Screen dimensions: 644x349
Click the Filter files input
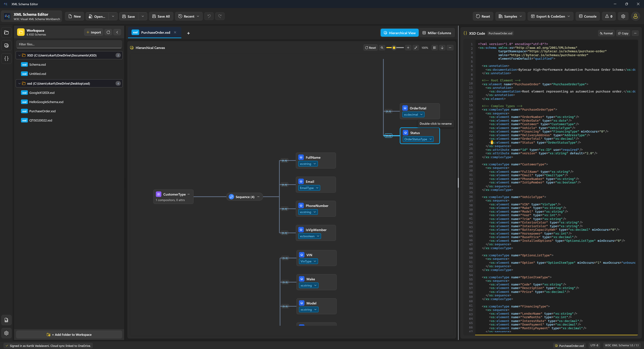coord(69,44)
